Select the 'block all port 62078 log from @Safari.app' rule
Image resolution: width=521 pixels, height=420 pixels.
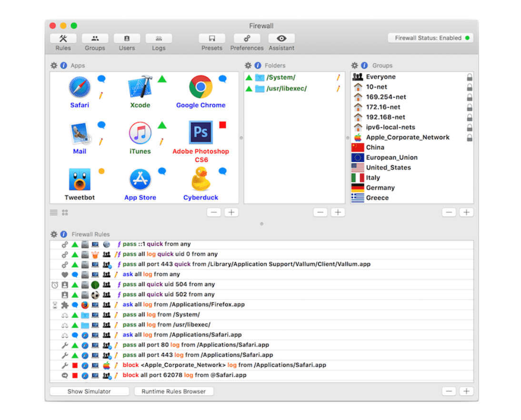coord(262,375)
